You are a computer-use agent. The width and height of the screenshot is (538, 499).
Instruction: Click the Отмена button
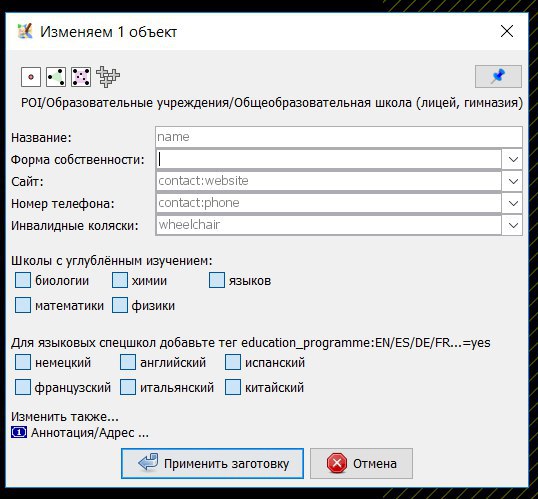[361, 463]
